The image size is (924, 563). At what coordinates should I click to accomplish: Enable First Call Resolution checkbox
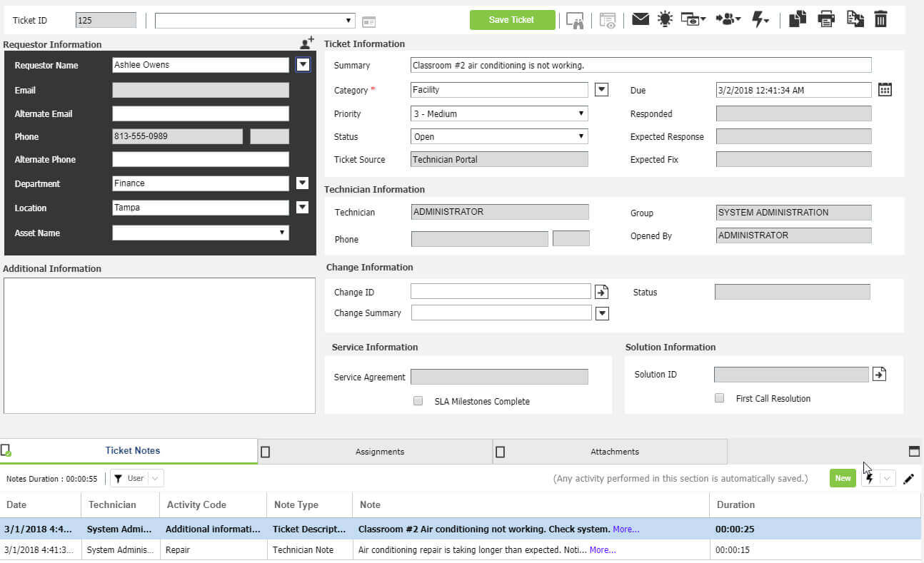point(719,398)
